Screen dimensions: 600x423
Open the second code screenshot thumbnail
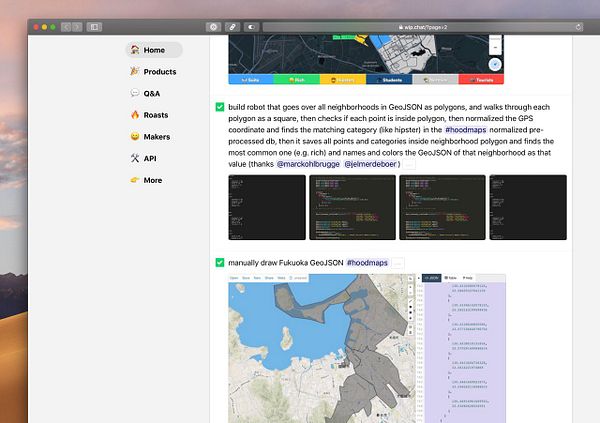pyautogui.click(x=352, y=207)
